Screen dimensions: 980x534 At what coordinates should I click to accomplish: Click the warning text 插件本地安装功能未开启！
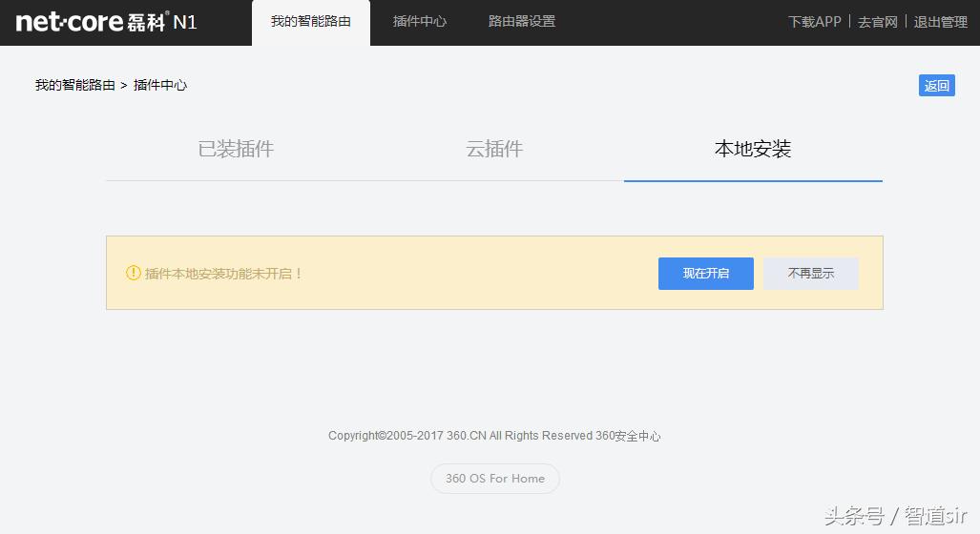click(223, 274)
